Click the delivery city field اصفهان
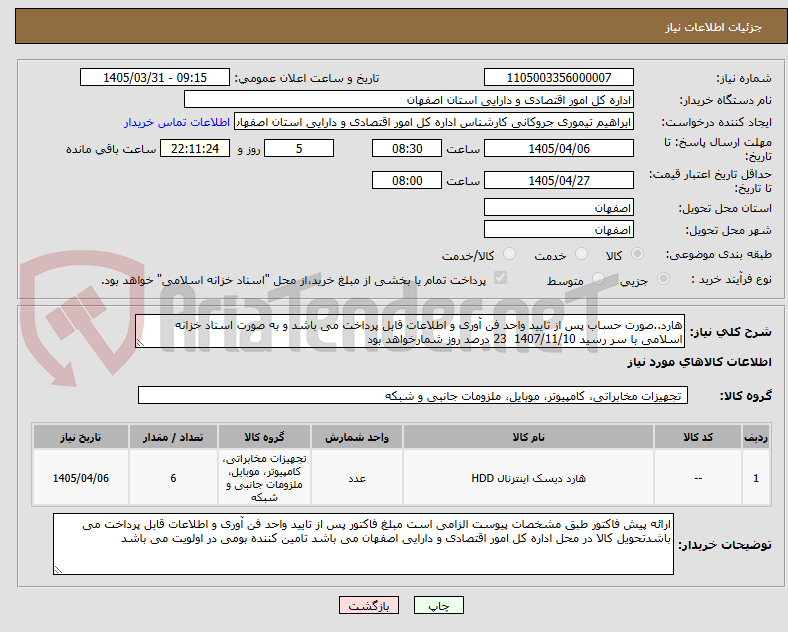Screen dimensions: 788x632 pyautogui.click(x=559, y=230)
